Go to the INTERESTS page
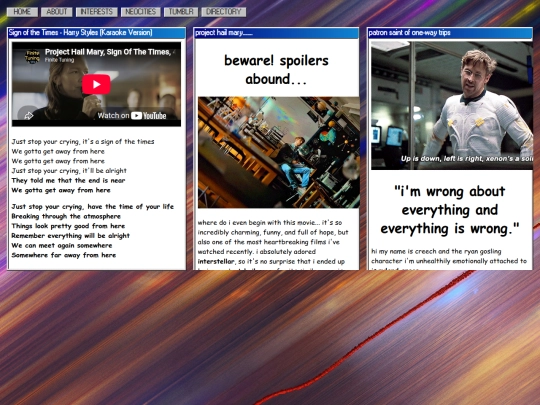Viewport: 540px width, 405px height. pyautogui.click(x=96, y=12)
